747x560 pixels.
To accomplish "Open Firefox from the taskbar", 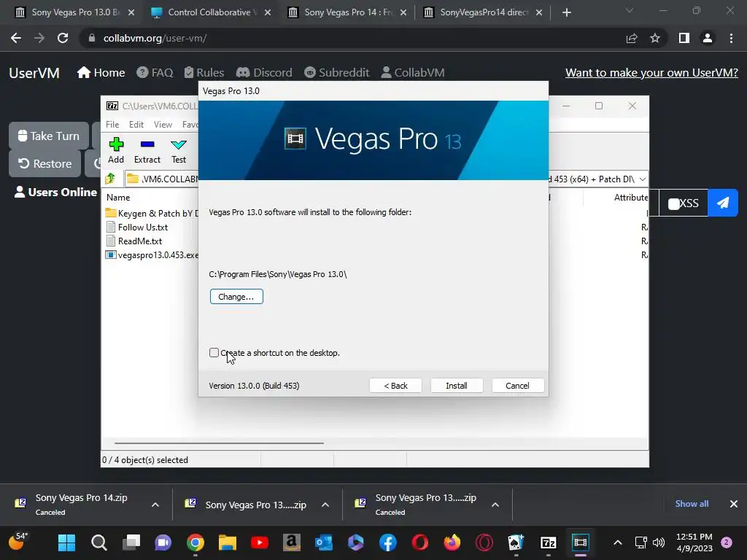I will tap(452, 542).
